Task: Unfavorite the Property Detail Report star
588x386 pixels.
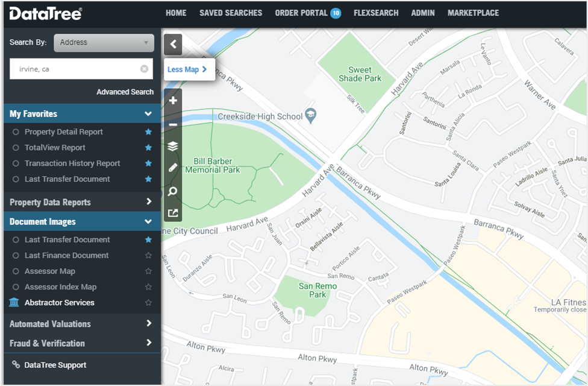Action: coord(148,132)
